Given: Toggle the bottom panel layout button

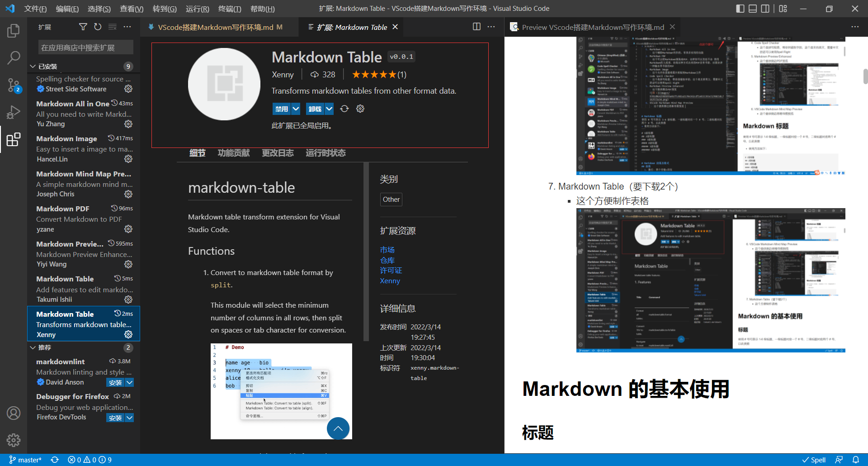Looking at the screenshot, I should point(753,9).
